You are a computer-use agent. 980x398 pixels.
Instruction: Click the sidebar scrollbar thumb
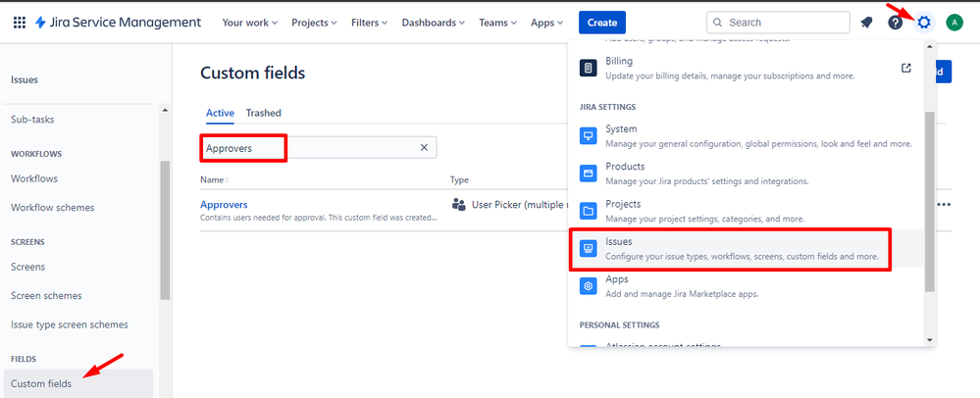click(165, 230)
